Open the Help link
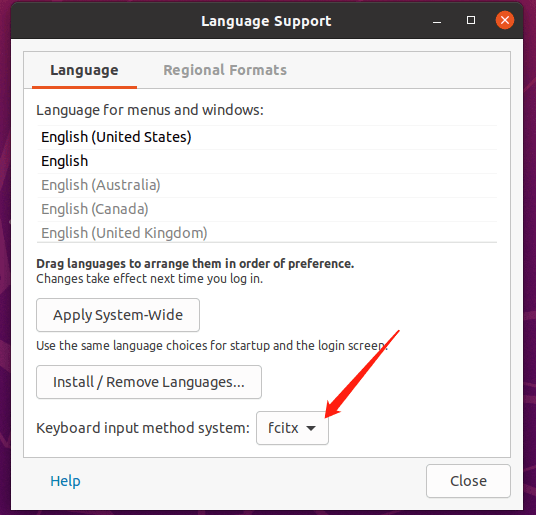This screenshot has width=536, height=515. click(65, 481)
